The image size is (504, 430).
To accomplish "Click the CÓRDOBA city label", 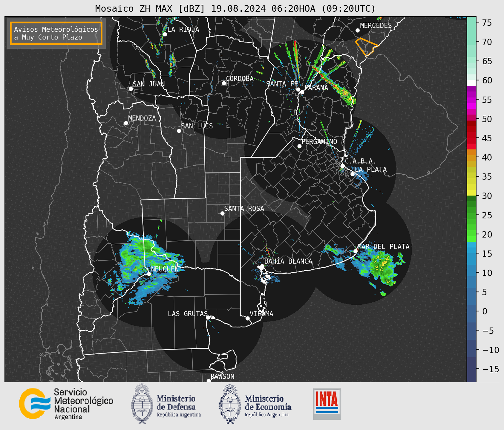I will pyautogui.click(x=240, y=78).
